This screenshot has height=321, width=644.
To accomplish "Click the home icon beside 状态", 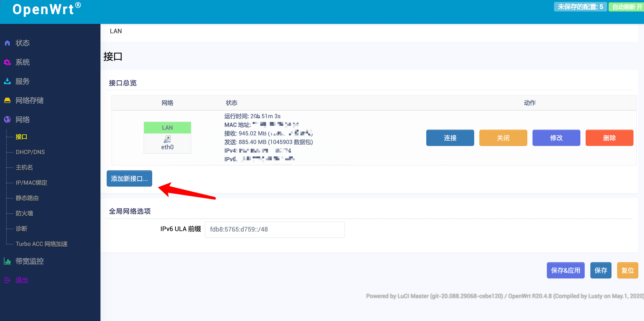I will [7, 43].
